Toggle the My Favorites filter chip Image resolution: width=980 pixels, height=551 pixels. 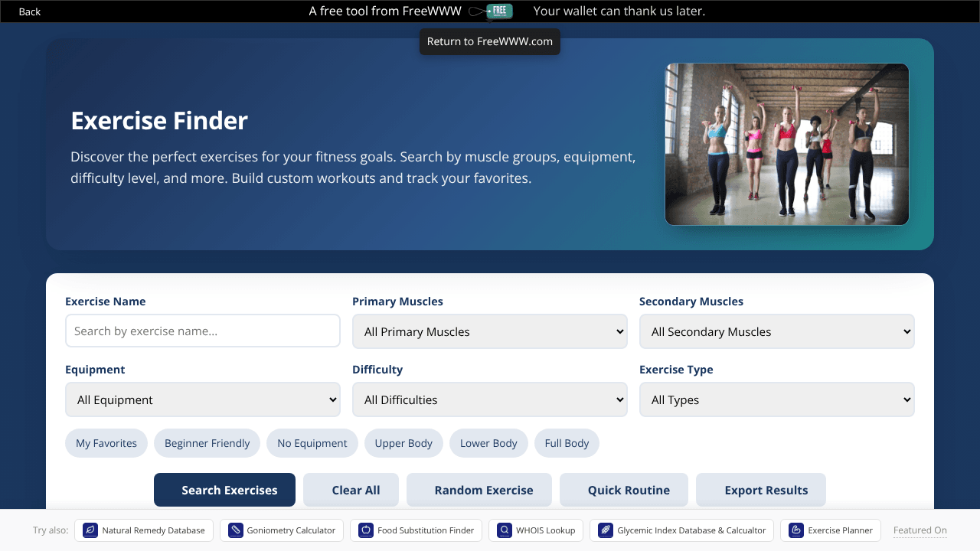point(106,443)
